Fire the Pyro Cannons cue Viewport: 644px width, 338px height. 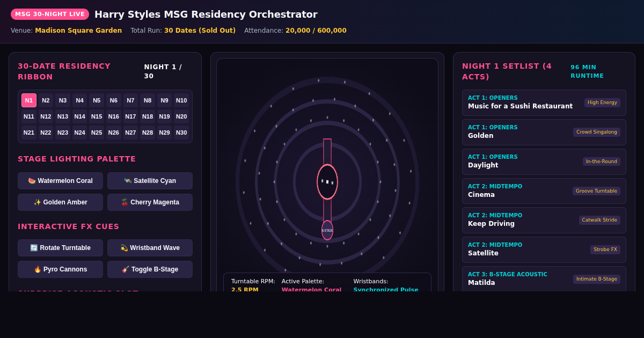point(60,269)
